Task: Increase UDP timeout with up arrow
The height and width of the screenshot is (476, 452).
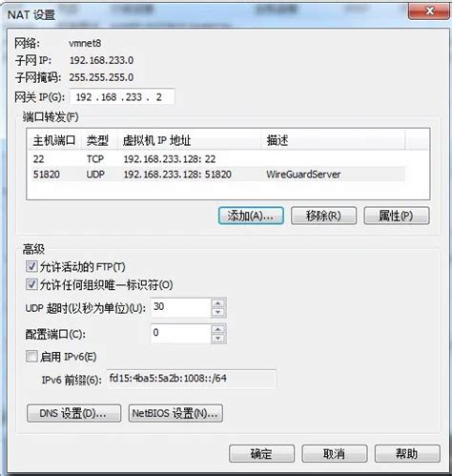Action: click(x=218, y=302)
